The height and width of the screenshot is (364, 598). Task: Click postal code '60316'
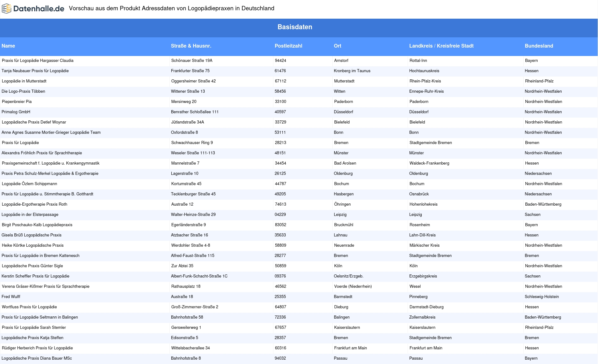(281, 348)
